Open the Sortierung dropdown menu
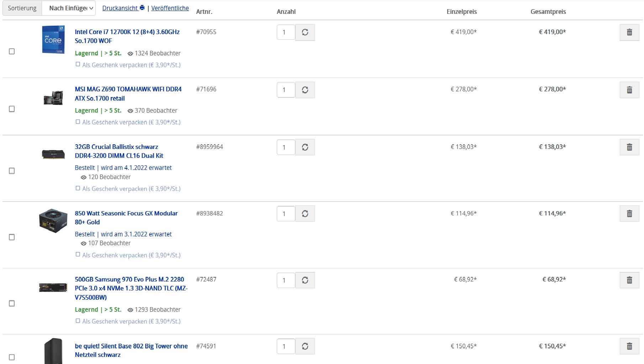 pyautogui.click(x=69, y=8)
